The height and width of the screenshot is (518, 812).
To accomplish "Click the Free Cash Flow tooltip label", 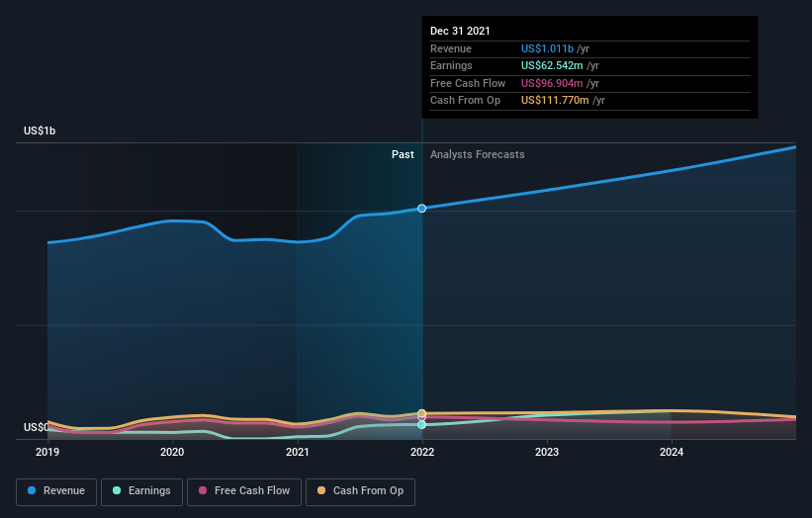I will [x=468, y=83].
